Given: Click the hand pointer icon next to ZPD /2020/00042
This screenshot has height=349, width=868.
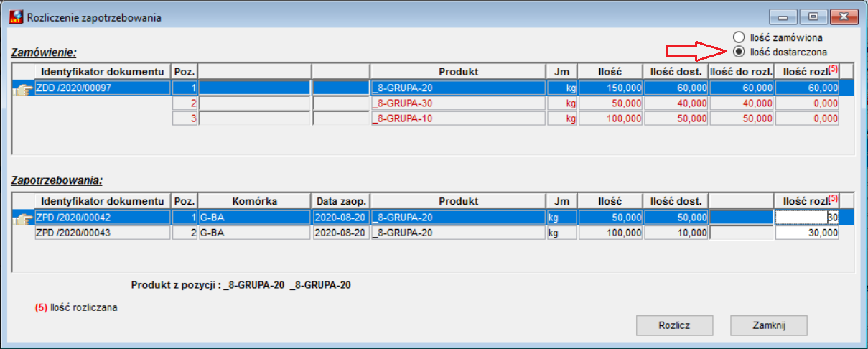Looking at the screenshot, I should (x=24, y=218).
